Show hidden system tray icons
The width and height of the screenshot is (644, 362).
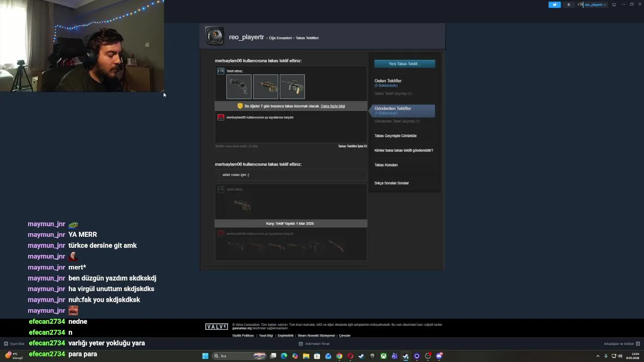tap(598, 356)
